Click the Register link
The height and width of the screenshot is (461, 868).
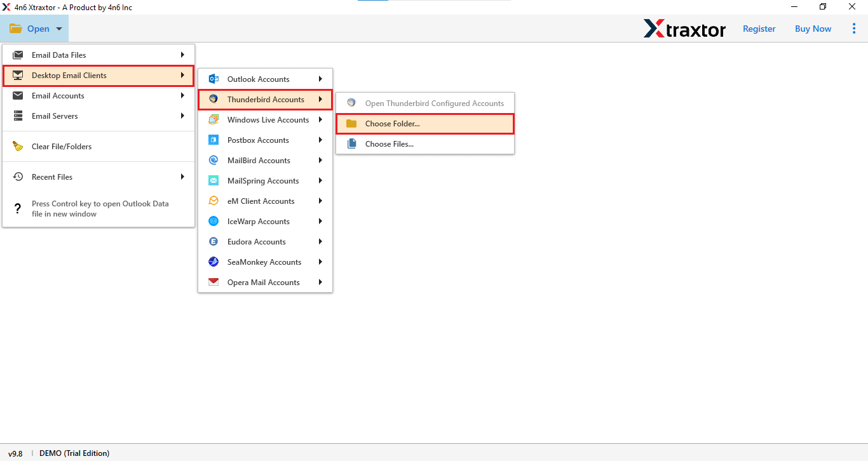point(759,29)
